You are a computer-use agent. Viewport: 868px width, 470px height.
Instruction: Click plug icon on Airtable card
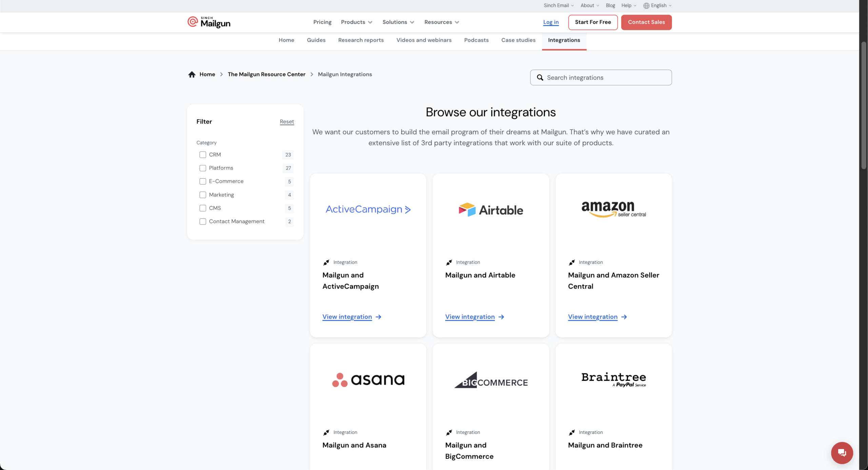(x=449, y=262)
